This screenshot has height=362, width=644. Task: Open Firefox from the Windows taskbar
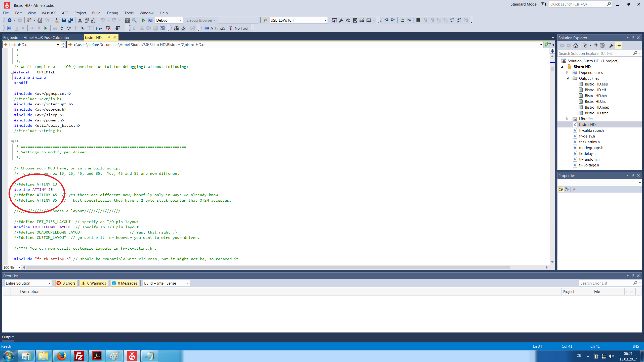pyautogui.click(x=61, y=356)
